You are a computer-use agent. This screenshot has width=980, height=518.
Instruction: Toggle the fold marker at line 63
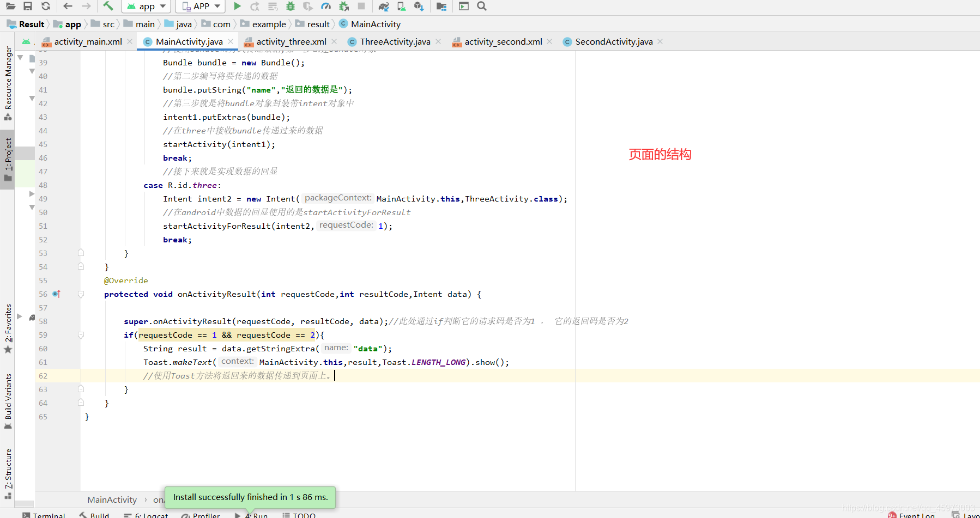tap(81, 389)
